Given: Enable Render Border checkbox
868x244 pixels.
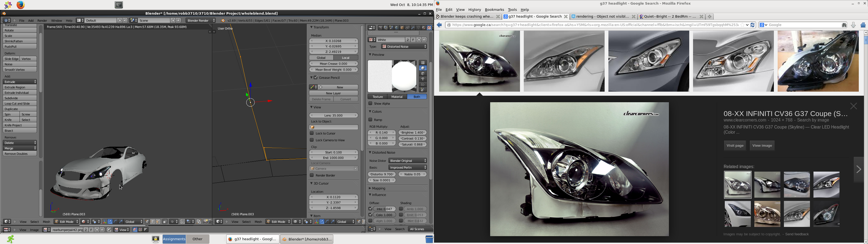Looking at the screenshot, I should [x=312, y=176].
